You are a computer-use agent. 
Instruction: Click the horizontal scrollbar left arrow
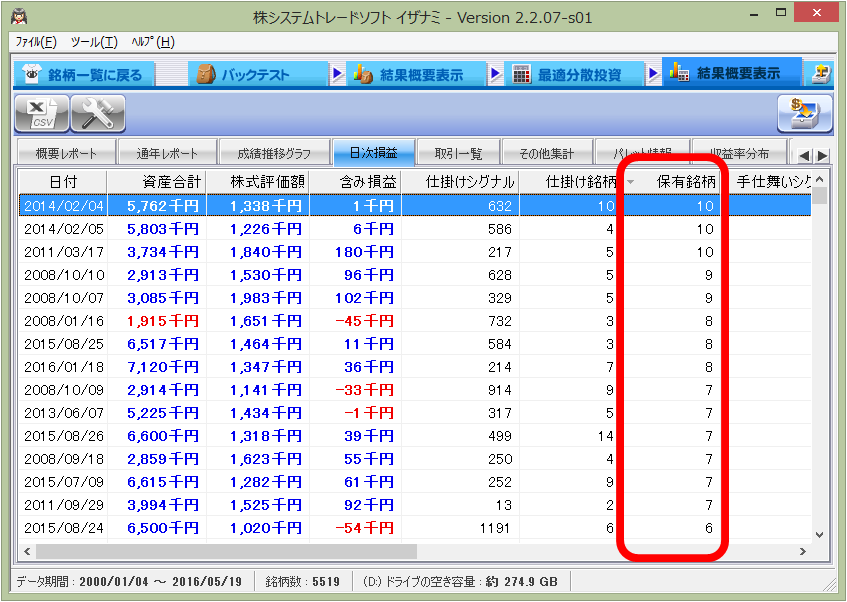pyautogui.click(x=26, y=551)
